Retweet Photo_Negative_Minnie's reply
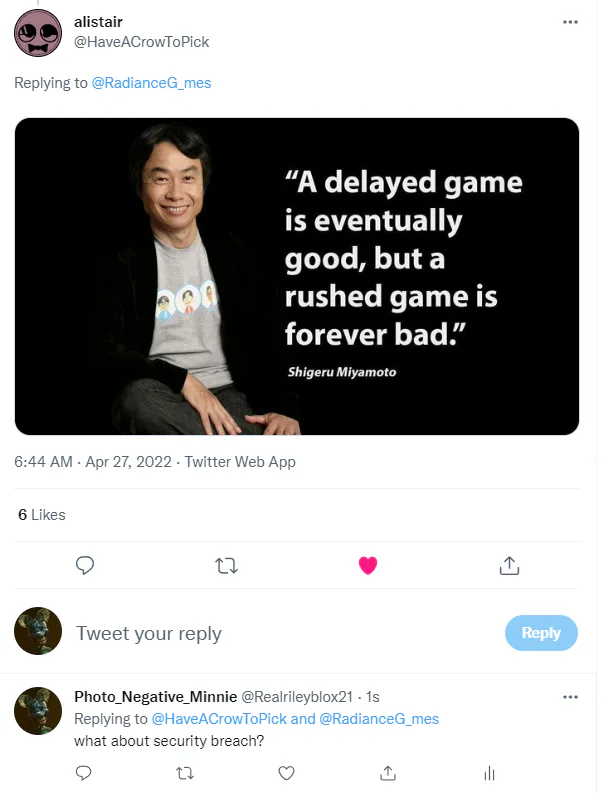This screenshot has height=793, width=603. click(x=185, y=773)
